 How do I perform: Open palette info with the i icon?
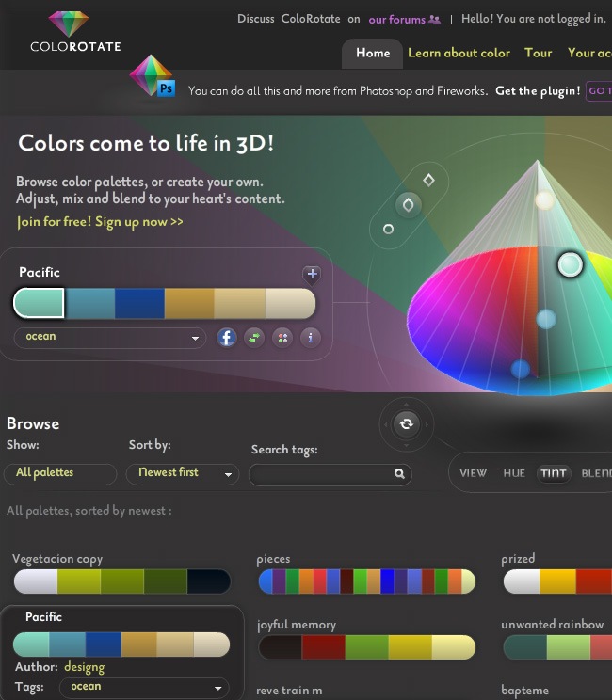click(x=311, y=337)
